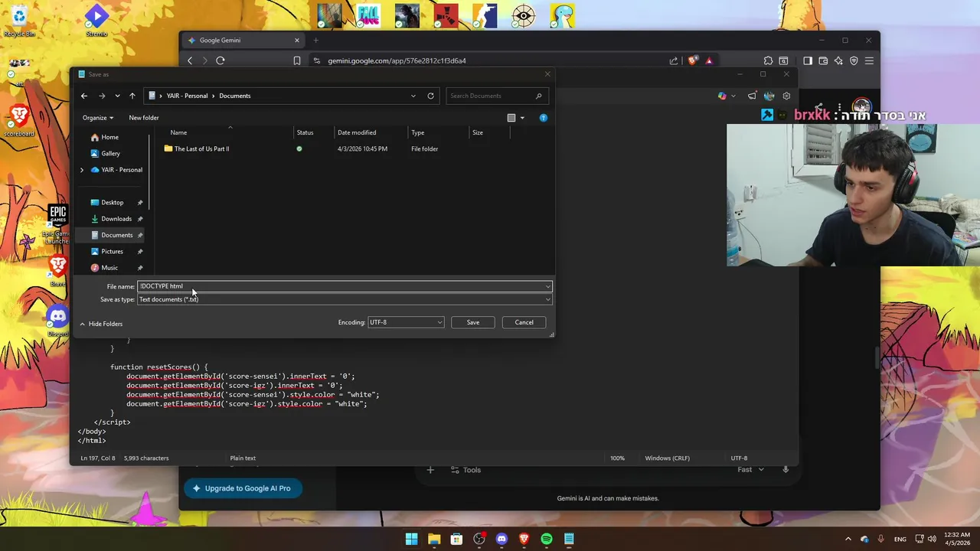Open the blue Help icon
The image size is (980, 551).
click(544, 118)
